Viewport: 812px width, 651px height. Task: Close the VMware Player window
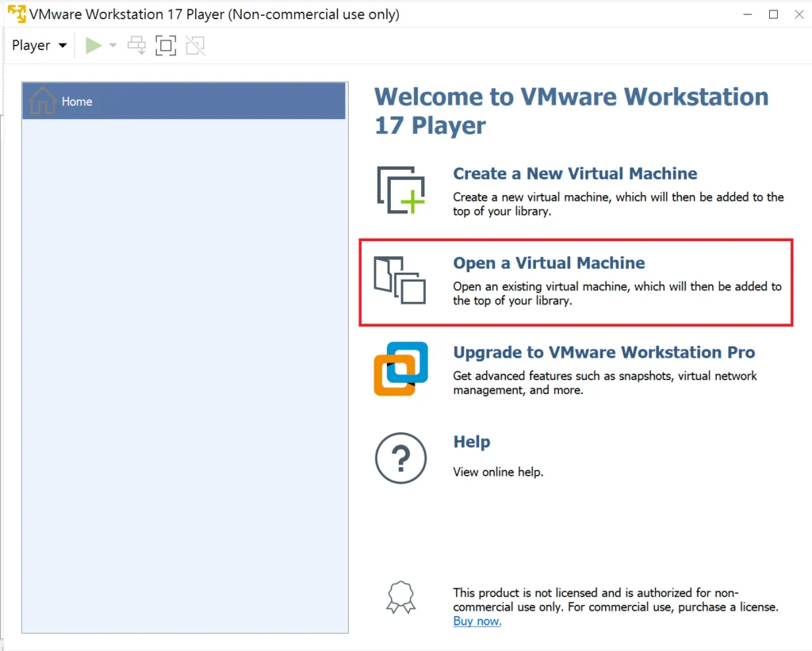coord(799,14)
